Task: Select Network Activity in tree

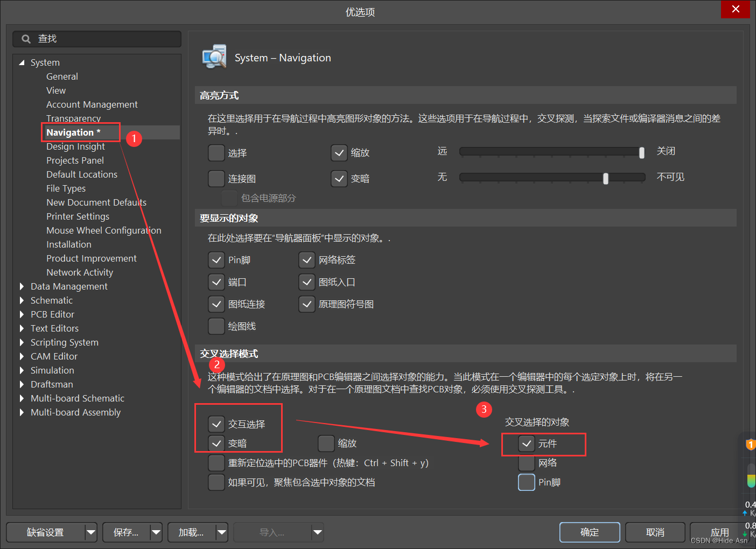Action: pos(80,272)
